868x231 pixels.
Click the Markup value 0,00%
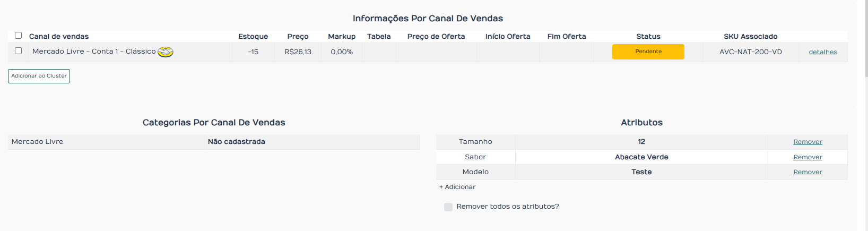(342, 52)
